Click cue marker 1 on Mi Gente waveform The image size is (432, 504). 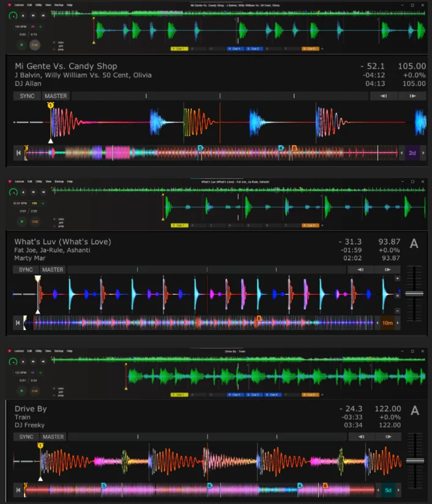(50, 105)
